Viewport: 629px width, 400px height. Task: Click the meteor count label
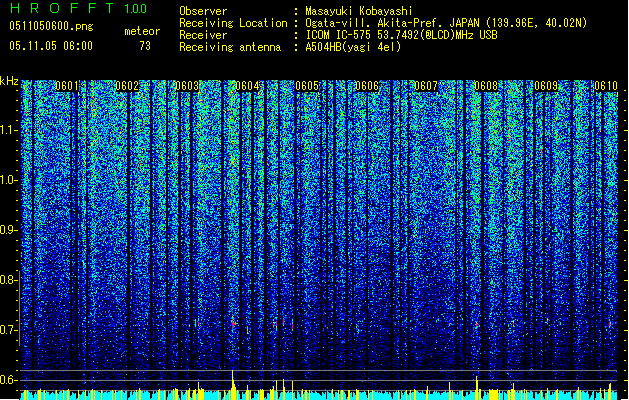(x=142, y=31)
